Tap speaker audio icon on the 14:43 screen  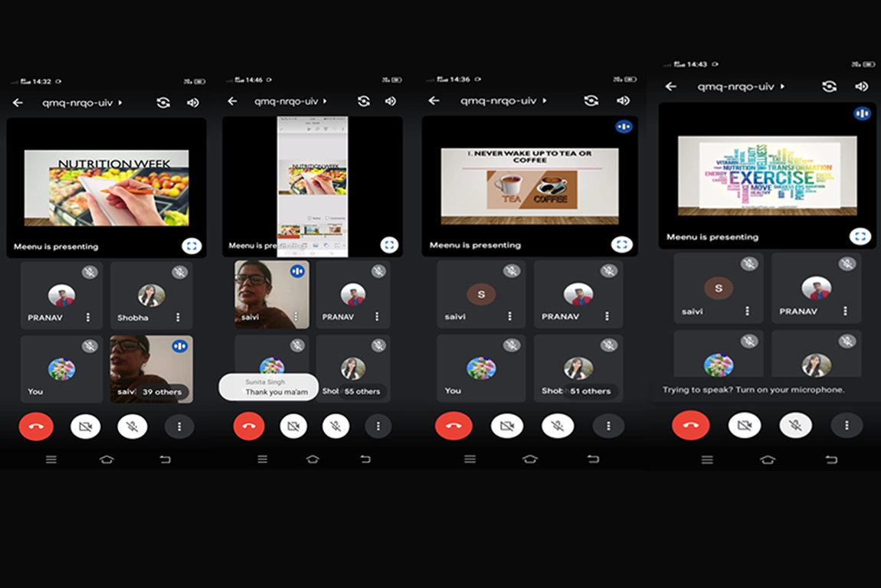pos(862,87)
